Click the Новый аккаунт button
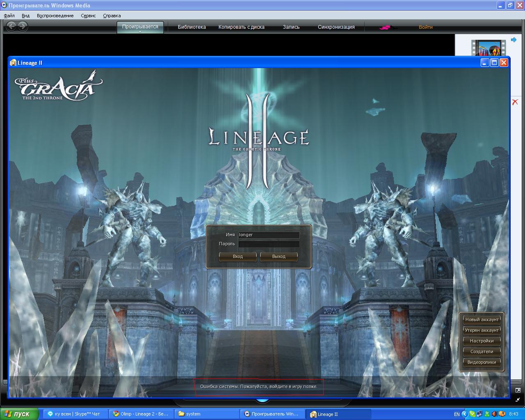Image resolution: width=525 pixels, height=420 pixels. 482,320
